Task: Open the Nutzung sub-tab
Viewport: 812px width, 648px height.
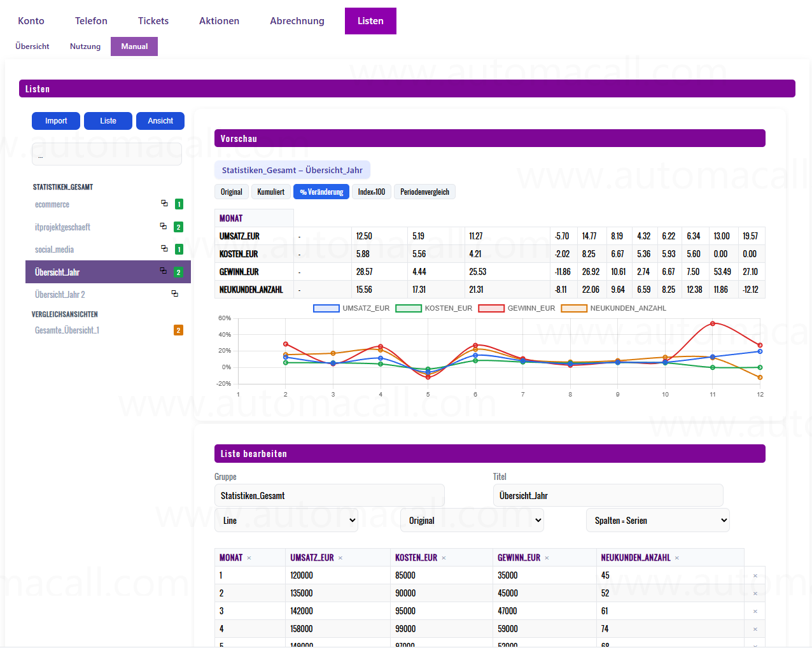Action: point(85,46)
